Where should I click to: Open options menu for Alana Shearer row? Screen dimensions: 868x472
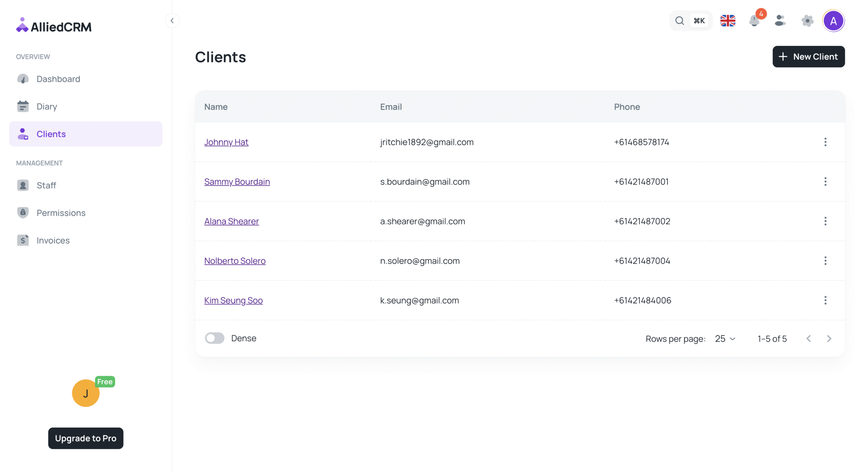[825, 221]
